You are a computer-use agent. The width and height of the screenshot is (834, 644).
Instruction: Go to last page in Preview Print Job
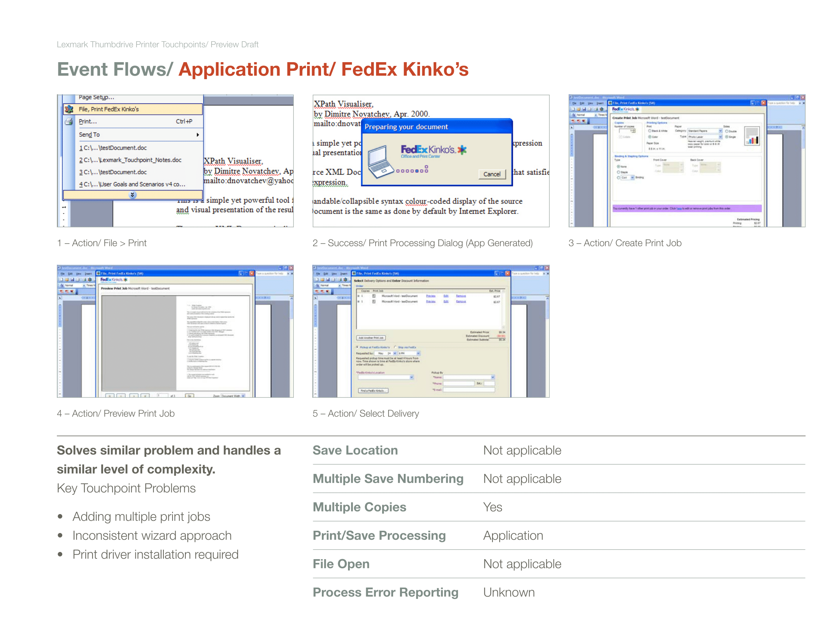(145, 396)
